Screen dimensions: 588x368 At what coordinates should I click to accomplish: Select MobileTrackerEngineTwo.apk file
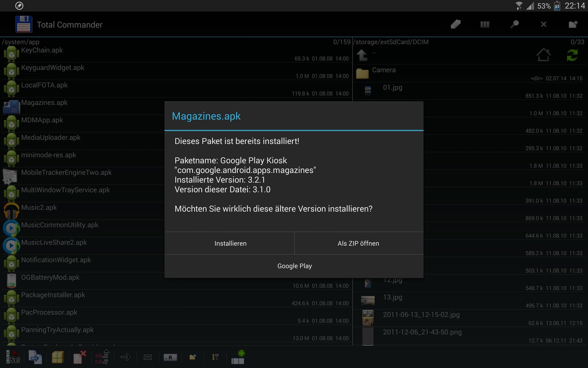(83, 176)
